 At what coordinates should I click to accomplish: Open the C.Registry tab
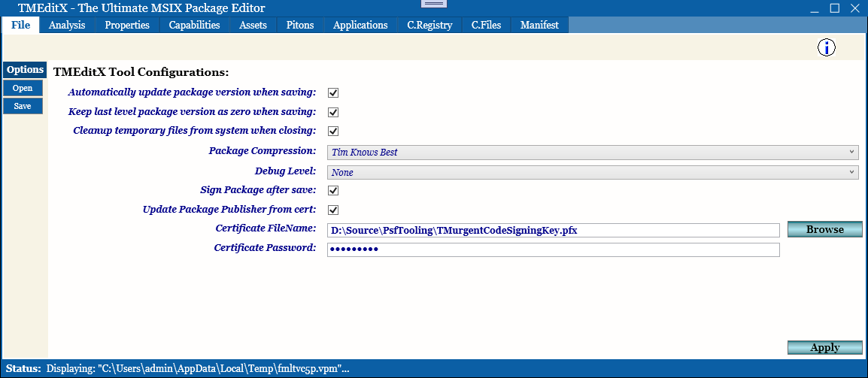click(429, 25)
